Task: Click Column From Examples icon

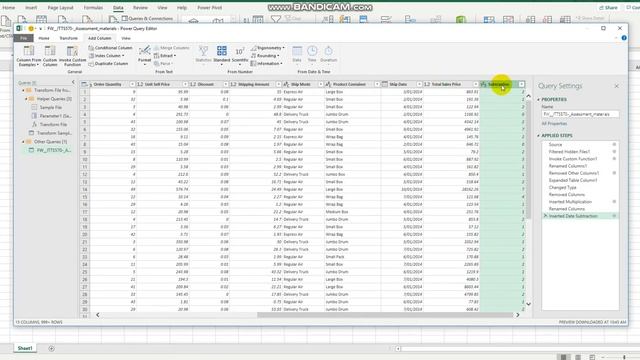Action: coord(29,51)
